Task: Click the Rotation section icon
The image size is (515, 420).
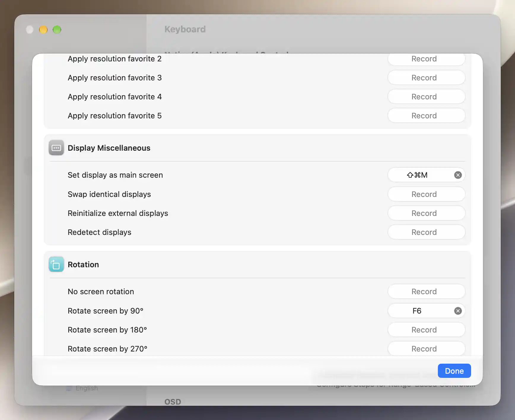Action: [56, 264]
